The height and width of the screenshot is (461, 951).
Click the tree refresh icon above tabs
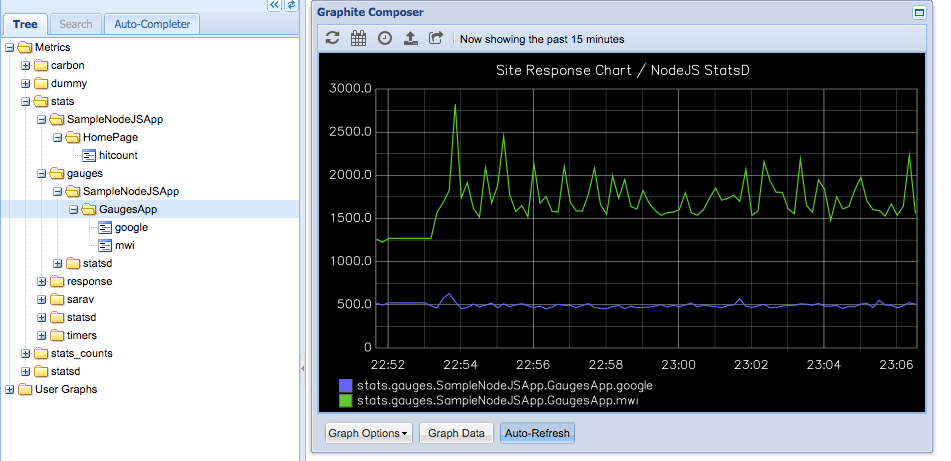point(292,5)
